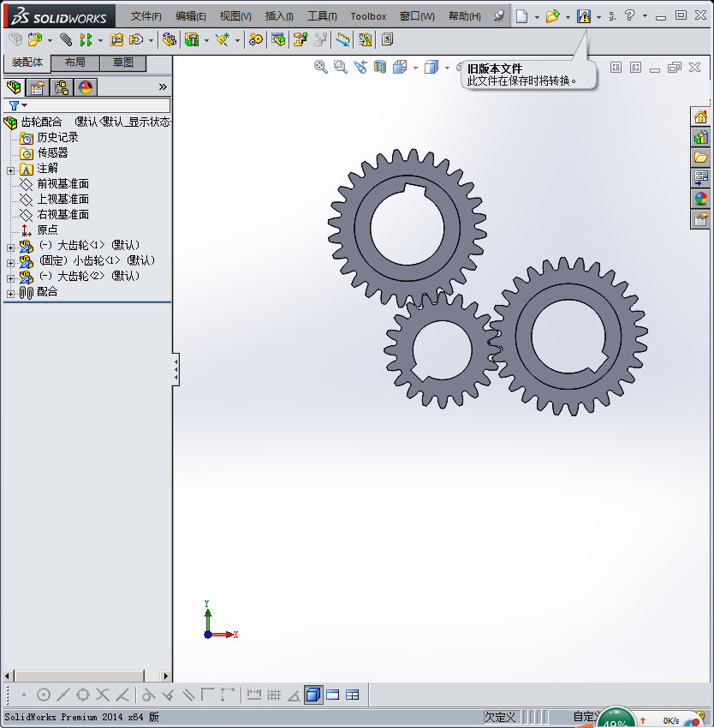Image resolution: width=714 pixels, height=728 pixels.
Task: Open the View Orientation dropdown arrow
Action: pos(414,68)
